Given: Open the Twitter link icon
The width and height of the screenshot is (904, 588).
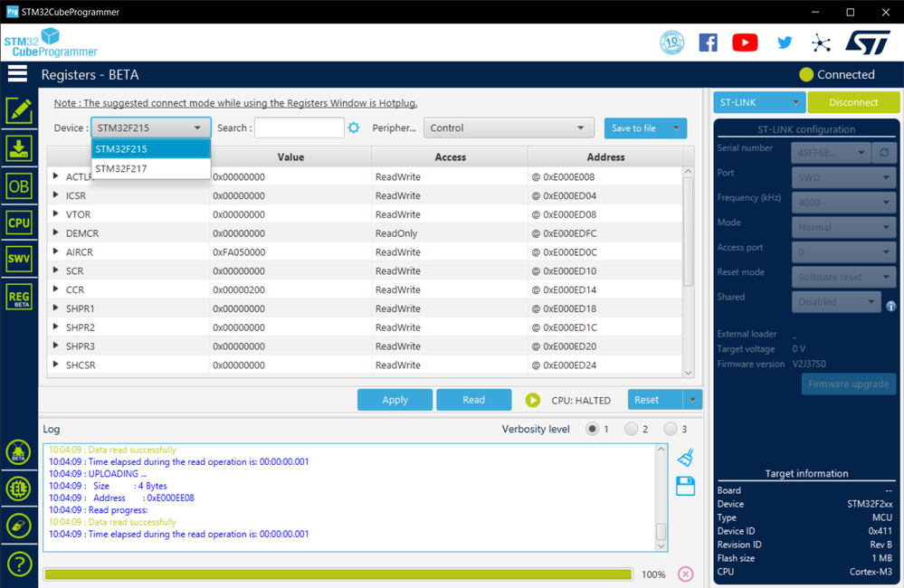Looking at the screenshot, I should 785,43.
